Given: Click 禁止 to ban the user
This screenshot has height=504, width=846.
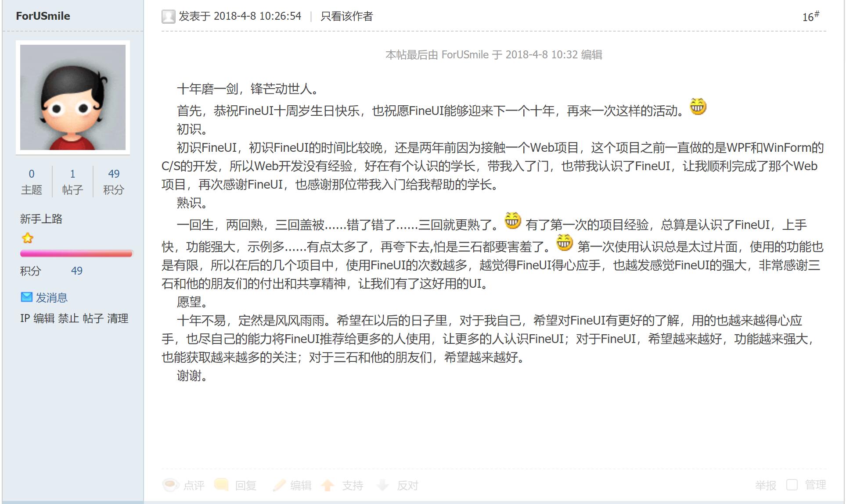Looking at the screenshot, I should click(68, 318).
